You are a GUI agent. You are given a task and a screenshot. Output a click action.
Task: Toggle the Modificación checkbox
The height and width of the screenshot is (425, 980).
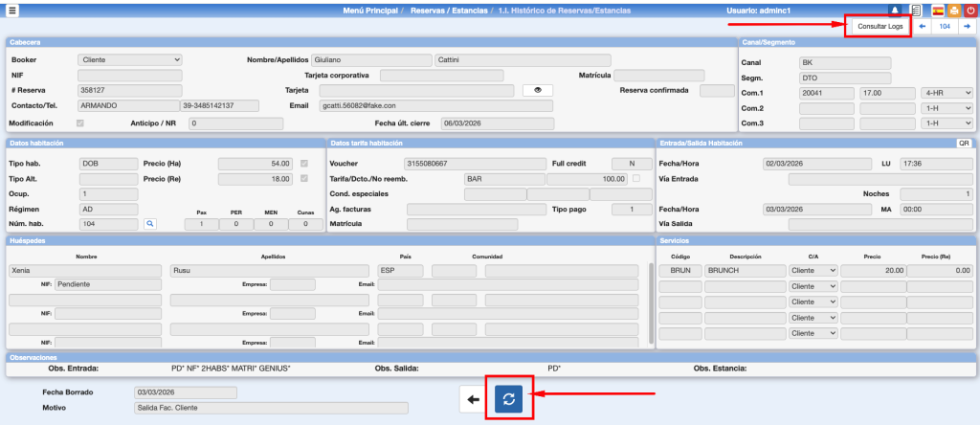(80, 123)
